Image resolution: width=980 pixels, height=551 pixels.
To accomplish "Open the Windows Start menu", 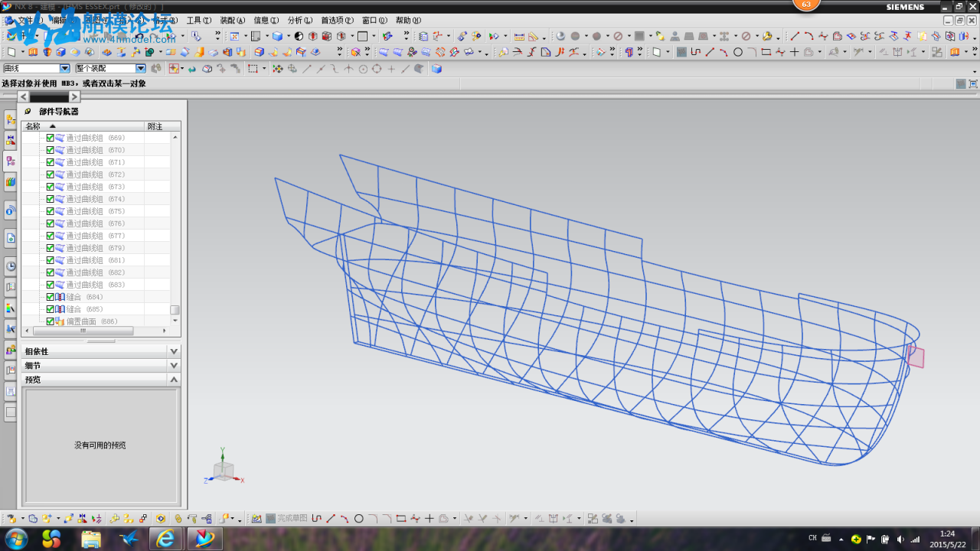I will pyautogui.click(x=15, y=539).
